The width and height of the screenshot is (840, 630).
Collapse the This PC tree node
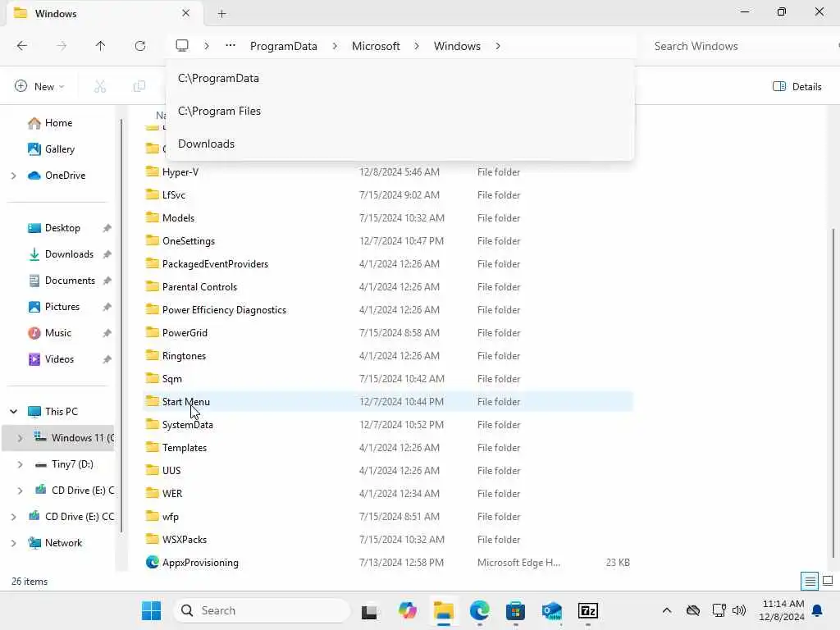[x=13, y=412]
